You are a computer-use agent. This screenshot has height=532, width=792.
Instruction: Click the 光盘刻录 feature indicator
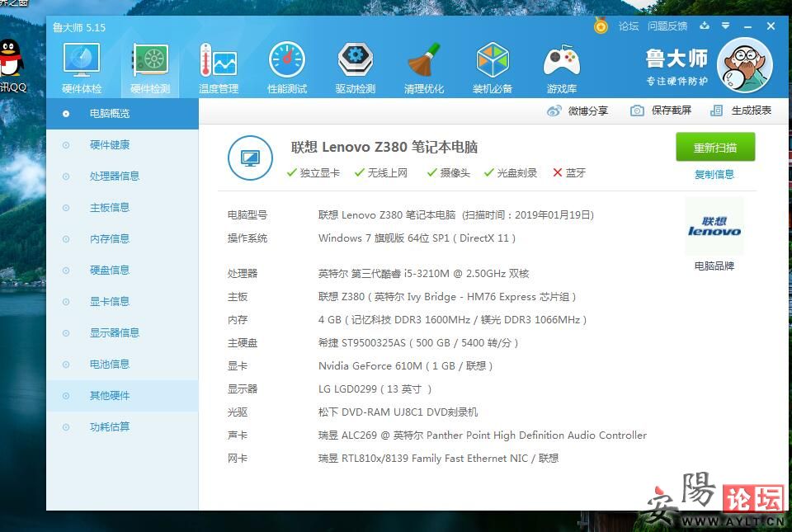click(x=510, y=172)
